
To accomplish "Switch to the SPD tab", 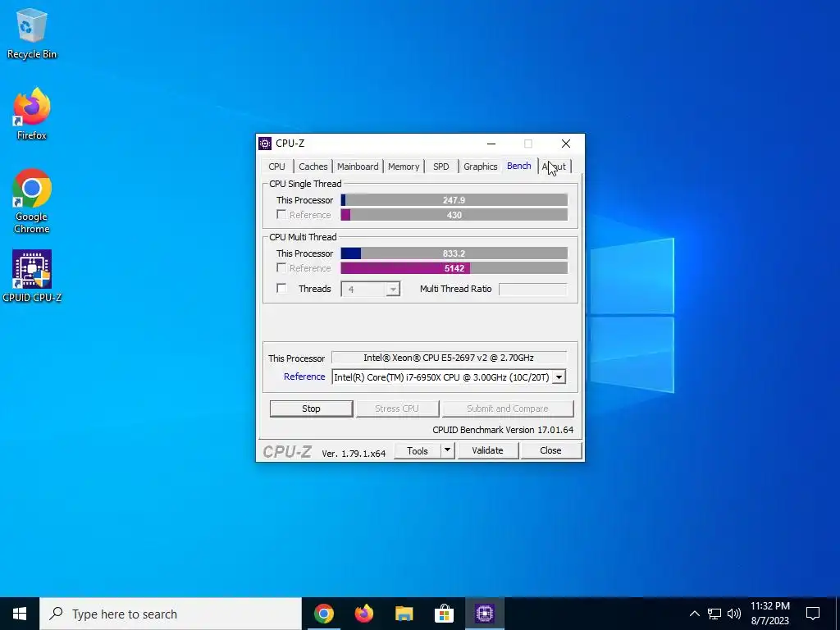I will click(x=441, y=167).
